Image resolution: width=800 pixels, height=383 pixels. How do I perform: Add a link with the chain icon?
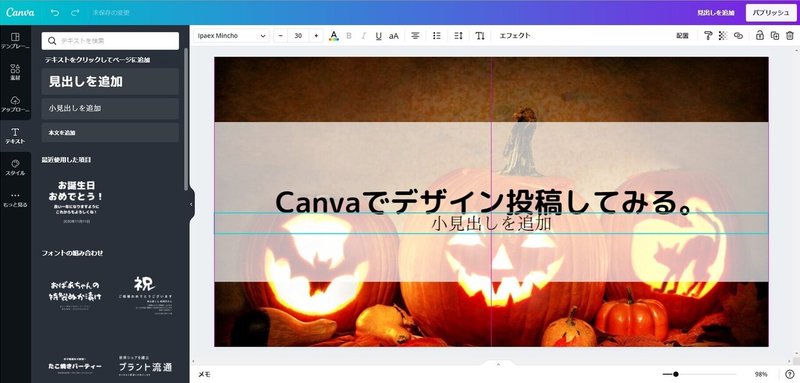click(x=738, y=36)
